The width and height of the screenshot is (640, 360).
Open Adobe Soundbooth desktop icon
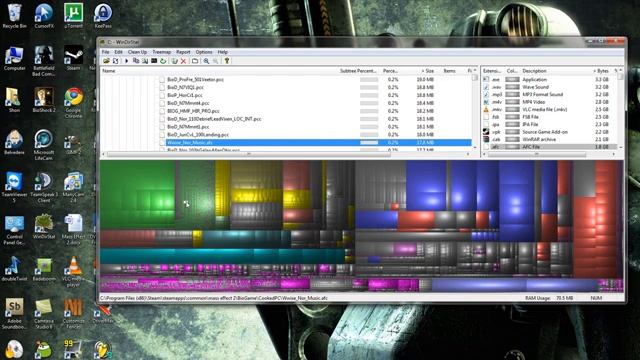tap(14, 313)
